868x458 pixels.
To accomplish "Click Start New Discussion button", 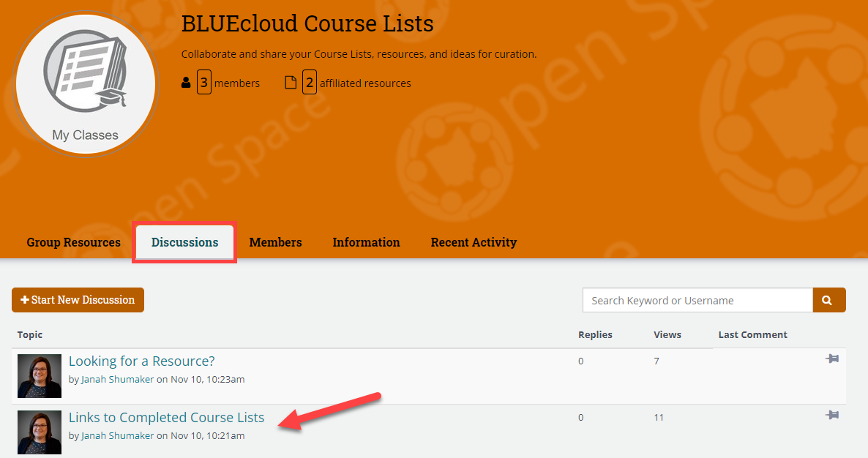I will pyautogui.click(x=78, y=300).
